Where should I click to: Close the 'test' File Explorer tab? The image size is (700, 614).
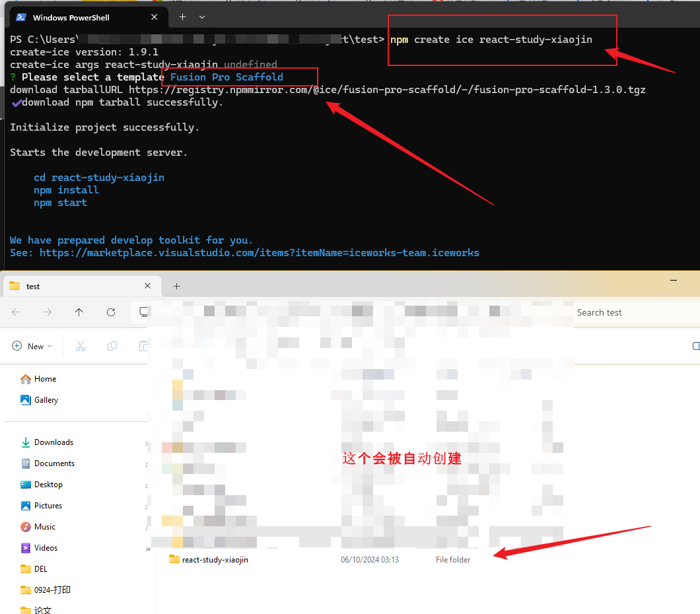148,286
